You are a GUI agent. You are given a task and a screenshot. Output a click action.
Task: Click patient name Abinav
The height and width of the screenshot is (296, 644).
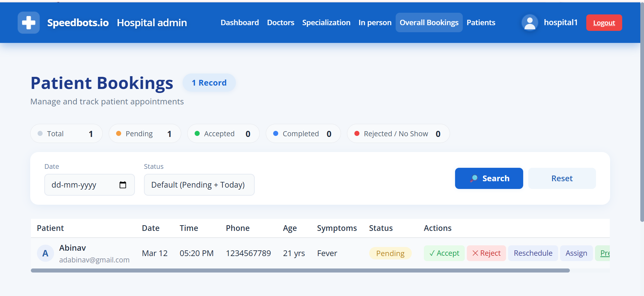72,248
